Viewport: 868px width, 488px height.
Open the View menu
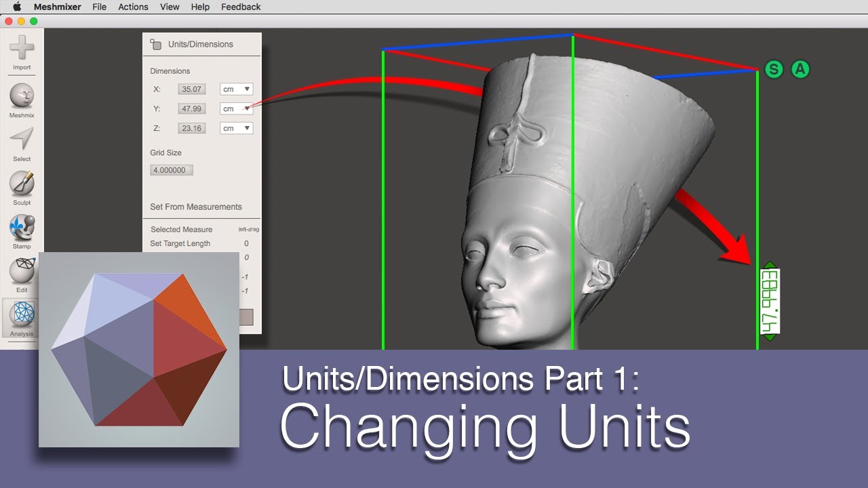click(x=170, y=7)
